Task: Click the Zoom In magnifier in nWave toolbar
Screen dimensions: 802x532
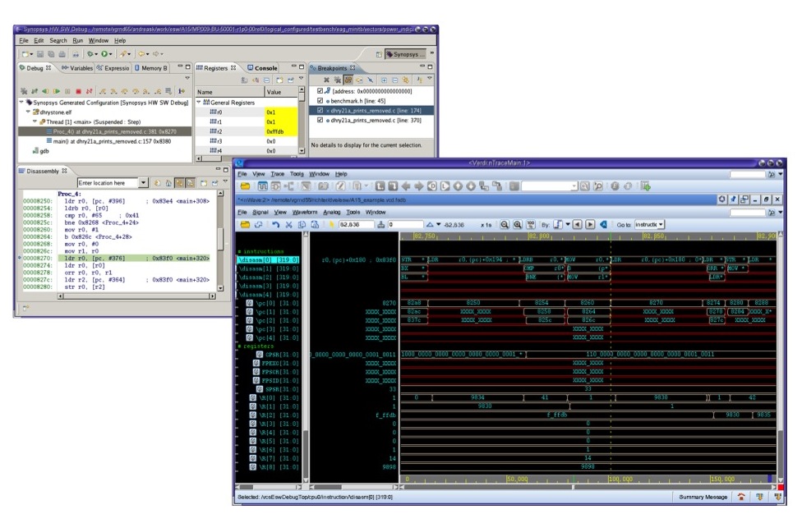Action: [x=518, y=224]
